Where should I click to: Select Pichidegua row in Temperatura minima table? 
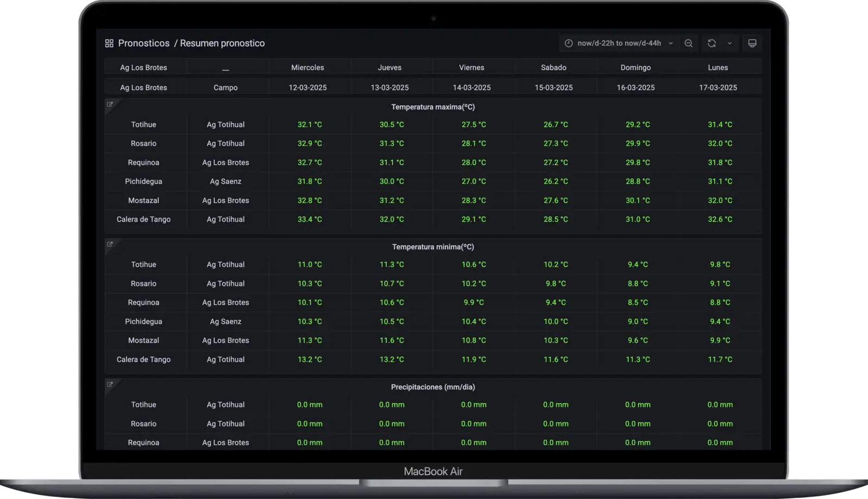tap(144, 322)
